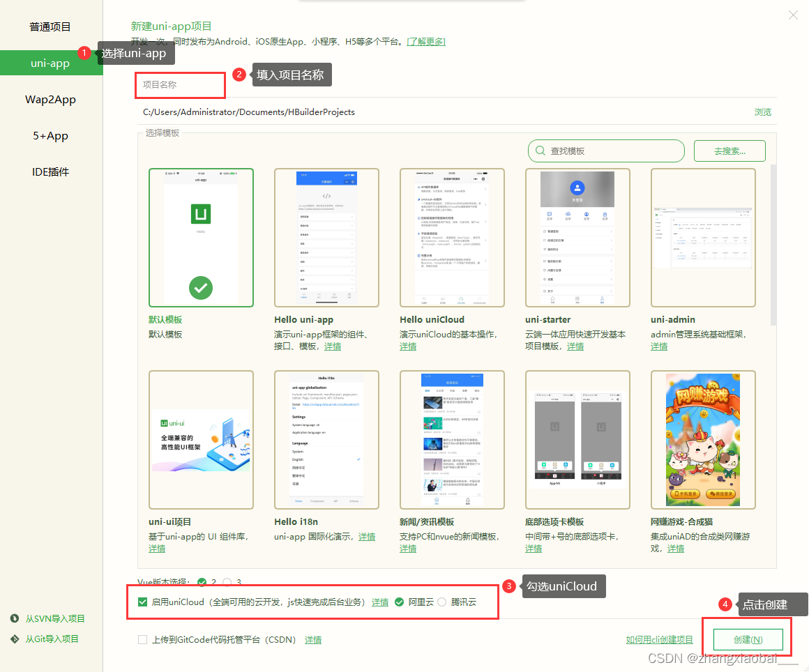
Task: Select the 默认模板 template thumbnail
Action: tap(201, 237)
